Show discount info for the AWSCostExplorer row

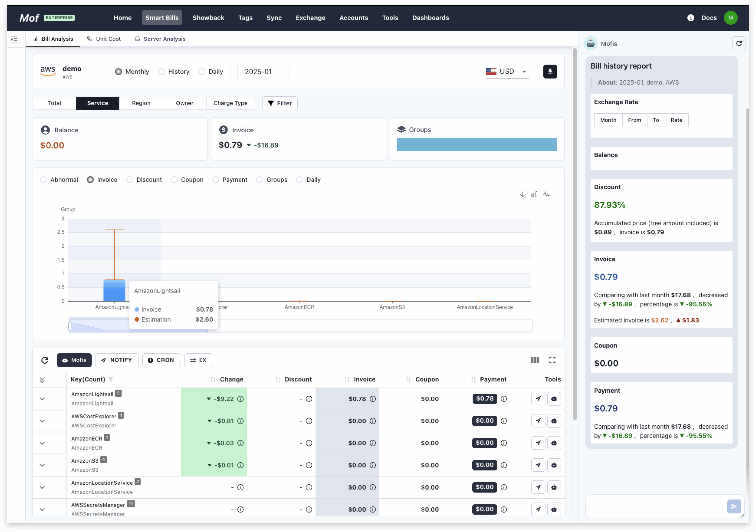coord(309,421)
